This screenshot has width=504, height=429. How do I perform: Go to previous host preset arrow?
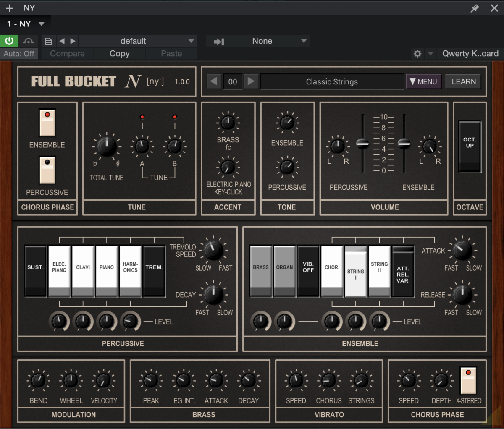point(62,41)
